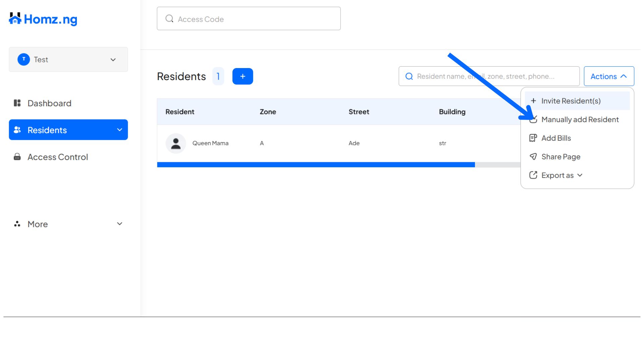Click the resident search magnifier icon

(409, 76)
